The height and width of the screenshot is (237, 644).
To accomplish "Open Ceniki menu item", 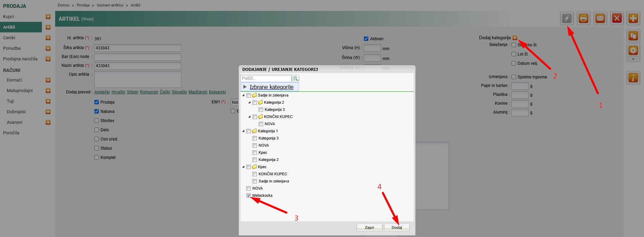I will pos(9,38).
